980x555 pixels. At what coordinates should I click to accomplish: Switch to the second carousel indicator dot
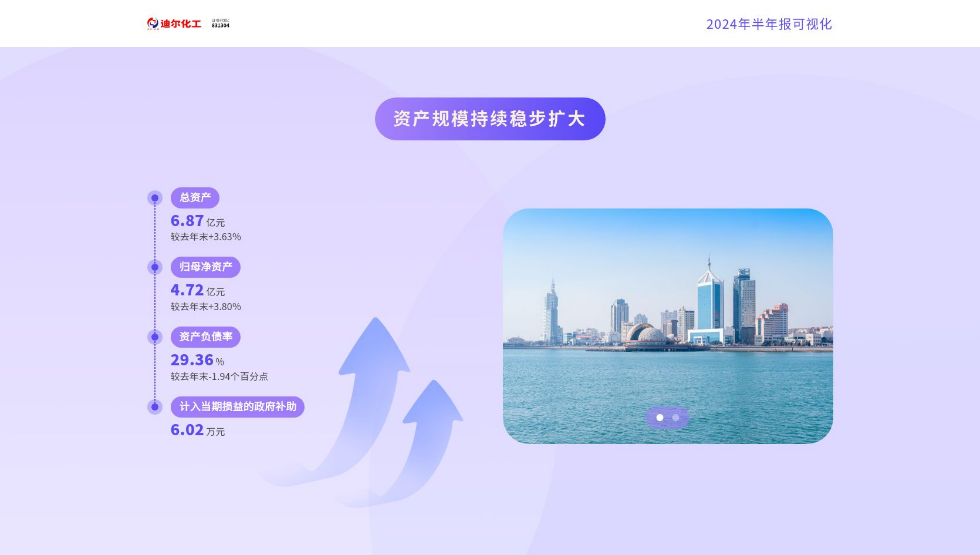pos(676,418)
